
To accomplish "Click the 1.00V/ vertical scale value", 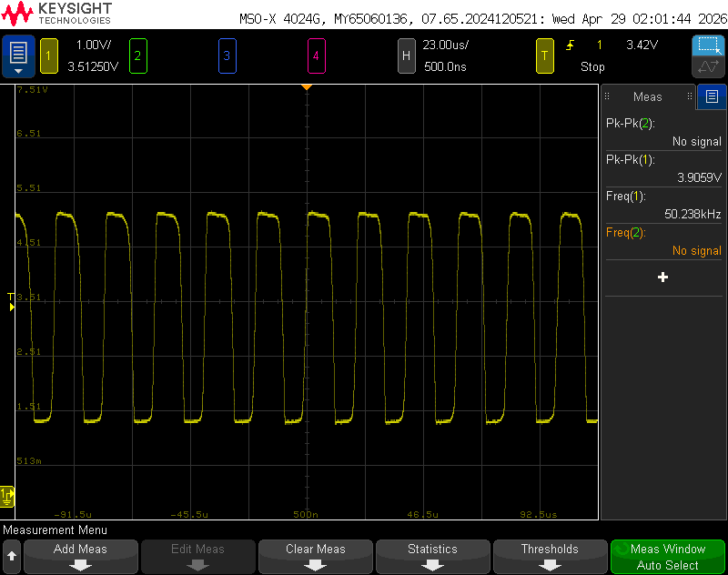I will (94, 45).
